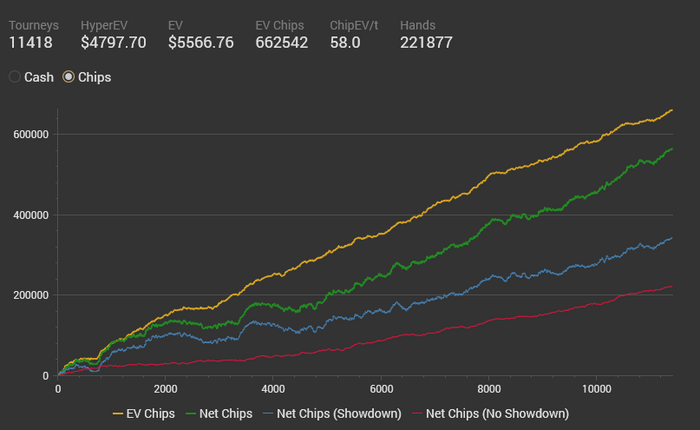Click the Hands stat label
The height and width of the screenshot is (430, 700).
pyautogui.click(x=418, y=25)
